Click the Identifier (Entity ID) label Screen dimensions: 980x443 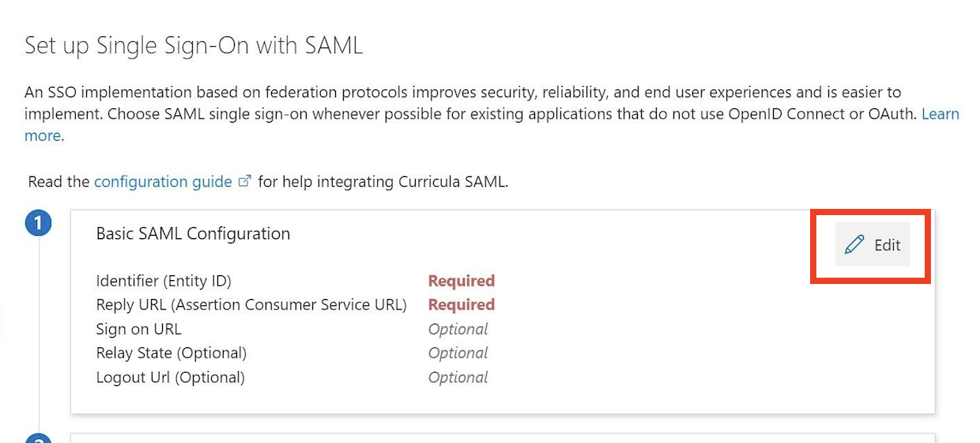tap(164, 281)
